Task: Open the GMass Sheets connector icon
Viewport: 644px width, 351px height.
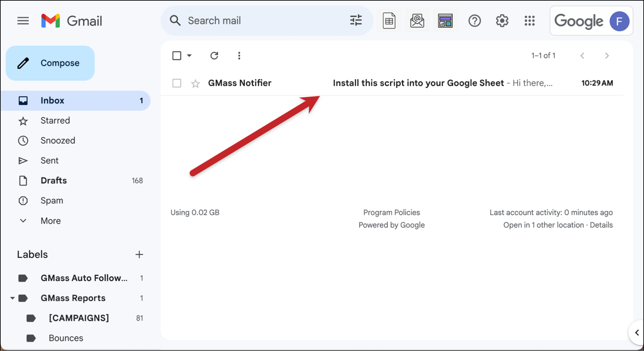Action: [389, 21]
